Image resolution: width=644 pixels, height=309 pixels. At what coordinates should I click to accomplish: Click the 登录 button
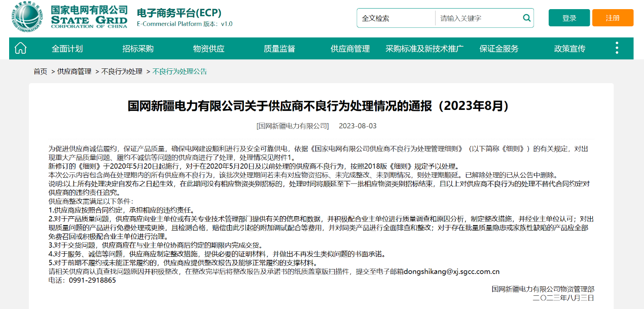click(569, 18)
